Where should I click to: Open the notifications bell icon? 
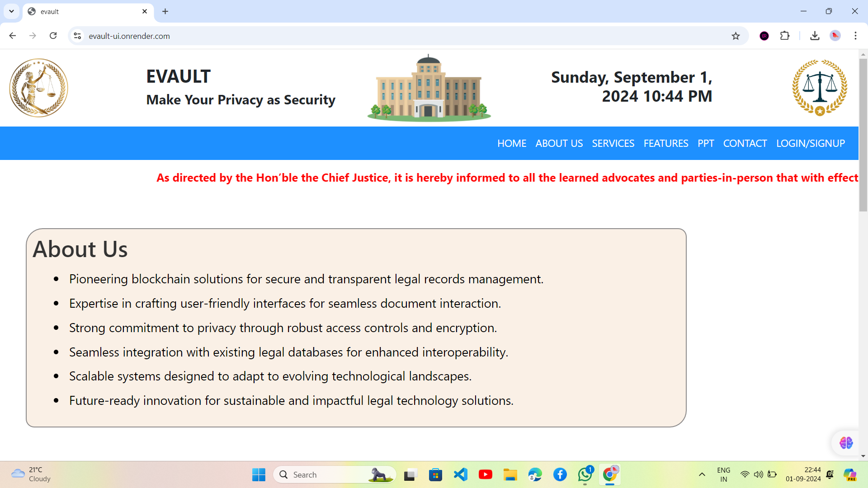[830, 474]
